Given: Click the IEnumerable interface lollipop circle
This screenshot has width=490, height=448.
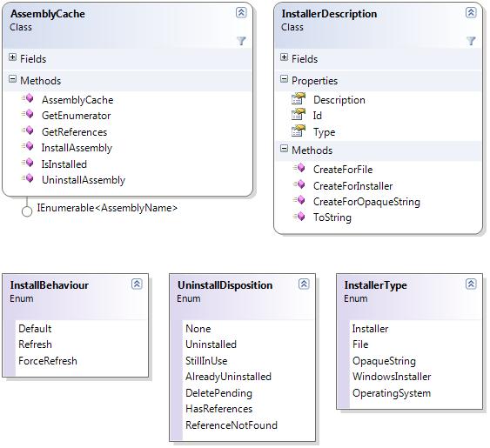Looking at the screenshot, I should coord(27,211).
